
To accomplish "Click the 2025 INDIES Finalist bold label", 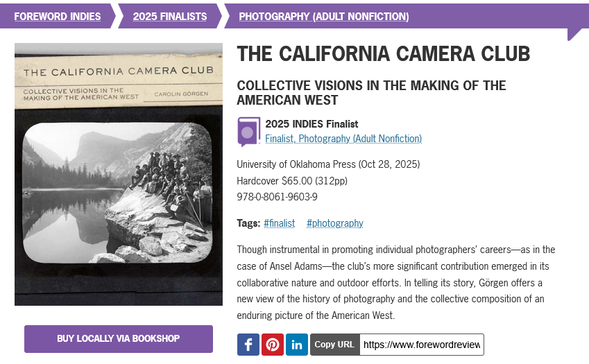I will (x=311, y=124).
